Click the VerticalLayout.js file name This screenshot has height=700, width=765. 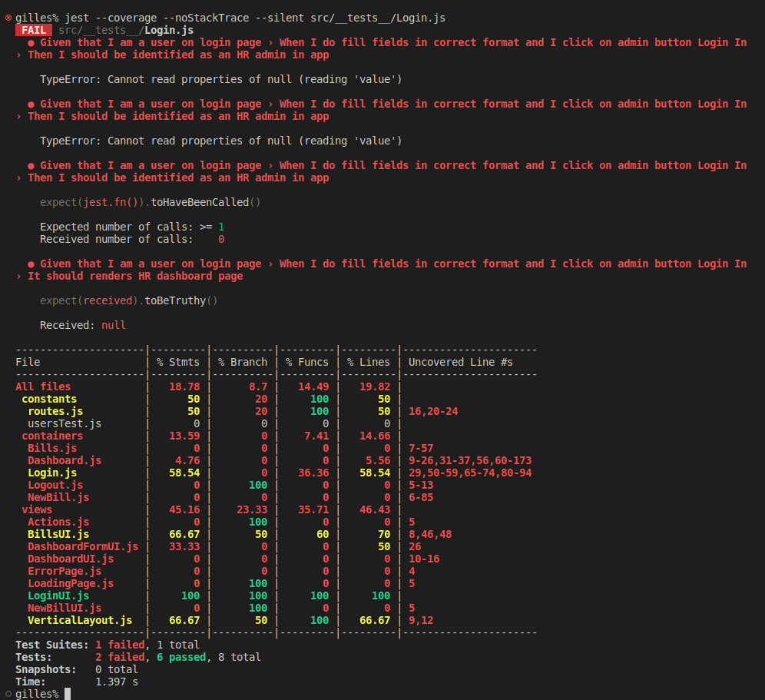pos(79,620)
